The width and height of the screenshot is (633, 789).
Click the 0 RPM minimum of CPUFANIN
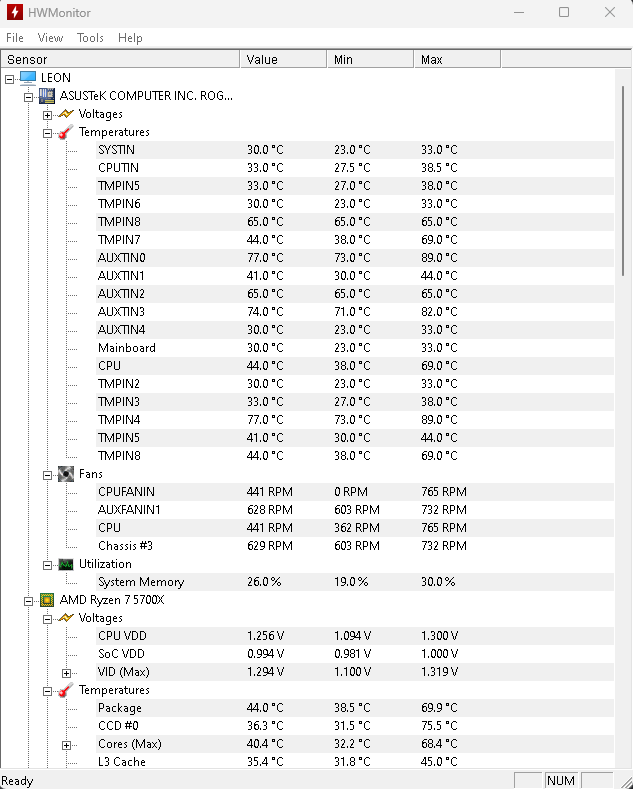pos(351,492)
